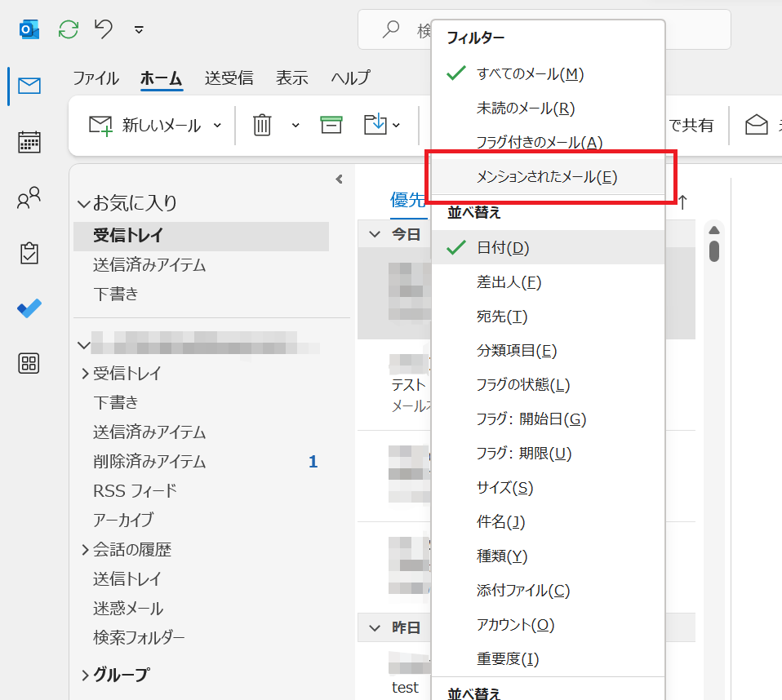This screenshot has height=700, width=782.
Task: Click the Archive box icon
Action: coord(331,125)
